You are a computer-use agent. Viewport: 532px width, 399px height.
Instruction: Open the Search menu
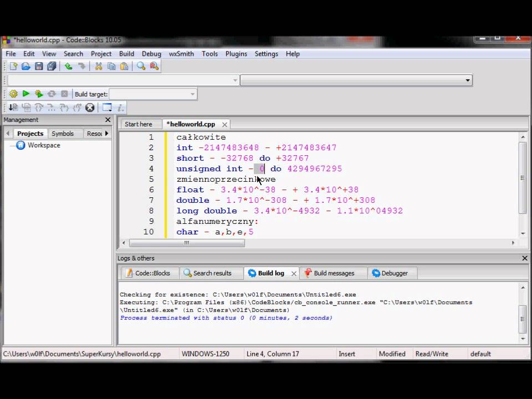point(73,54)
